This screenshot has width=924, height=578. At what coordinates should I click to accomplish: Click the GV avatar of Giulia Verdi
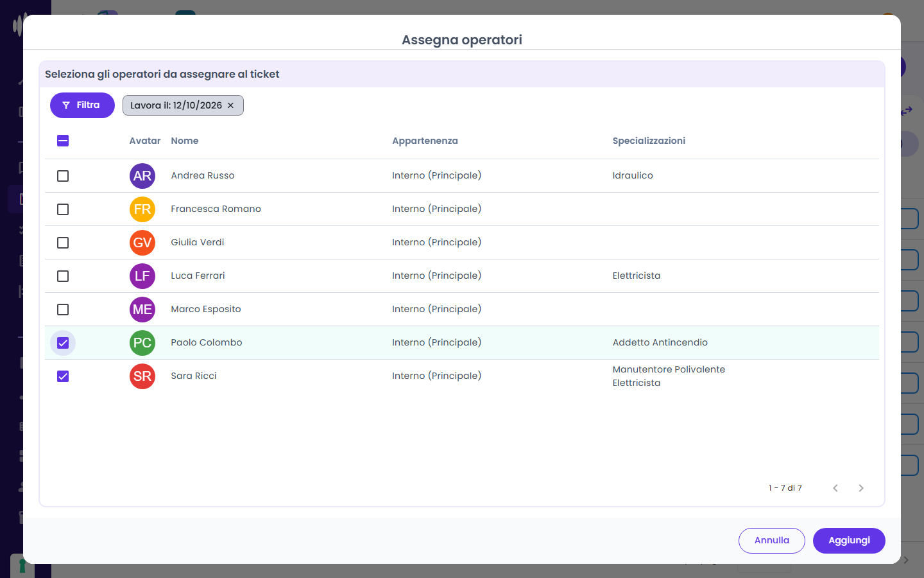tap(142, 243)
